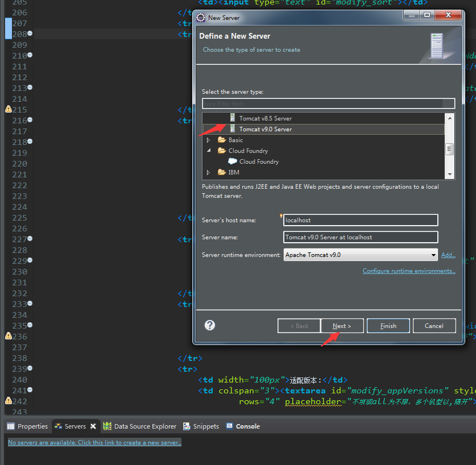Click the Add... runtime link

point(448,255)
